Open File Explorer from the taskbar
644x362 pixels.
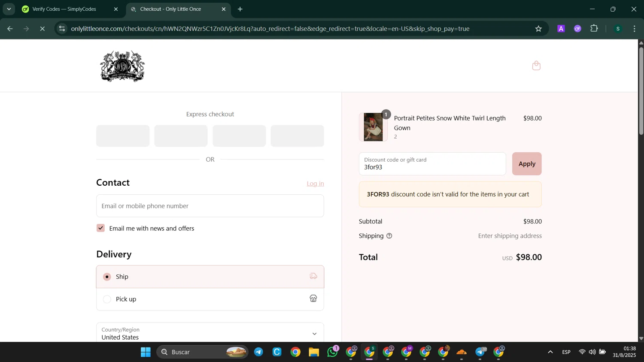[x=314, y=352]
